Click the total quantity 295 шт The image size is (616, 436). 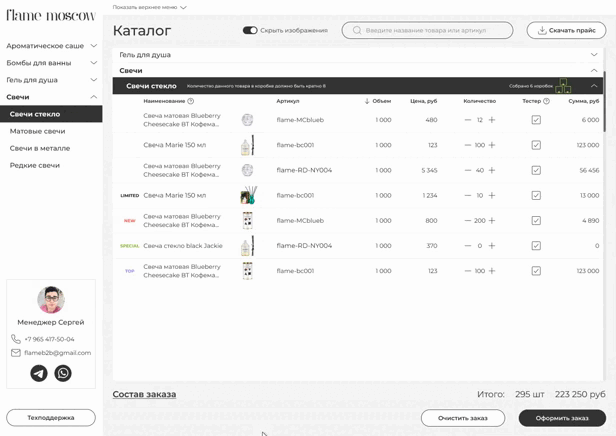tap(530, 394)
